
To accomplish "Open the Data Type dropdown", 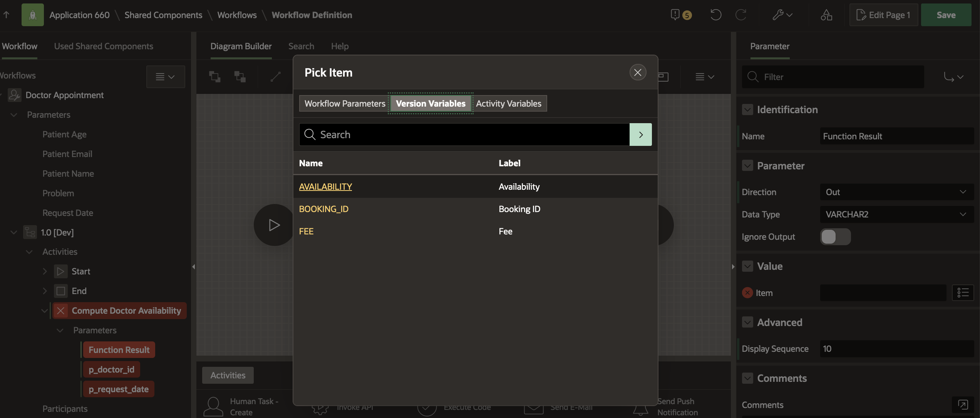I will click(896, 214).
